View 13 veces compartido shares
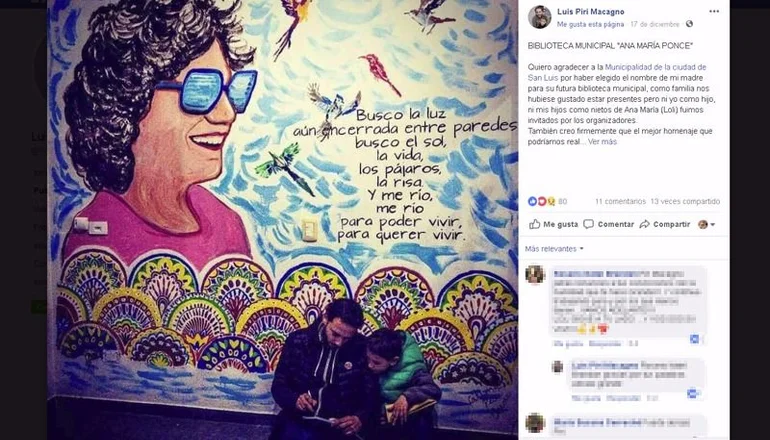The width and height of the screenshot is (770, 440). click(685, 201)
